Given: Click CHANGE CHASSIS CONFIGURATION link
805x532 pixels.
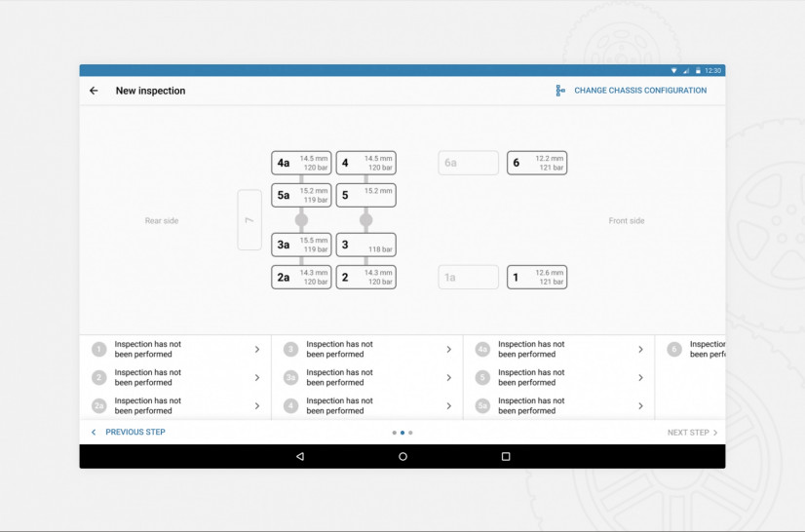Looking at the screenshot, I should pos(640,91).
